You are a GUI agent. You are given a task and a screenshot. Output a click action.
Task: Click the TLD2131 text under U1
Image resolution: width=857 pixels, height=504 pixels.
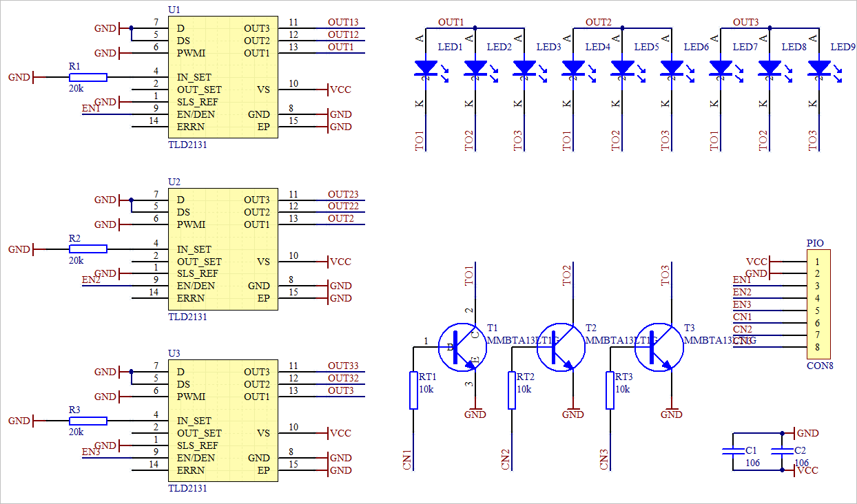[x=187, y=145]
